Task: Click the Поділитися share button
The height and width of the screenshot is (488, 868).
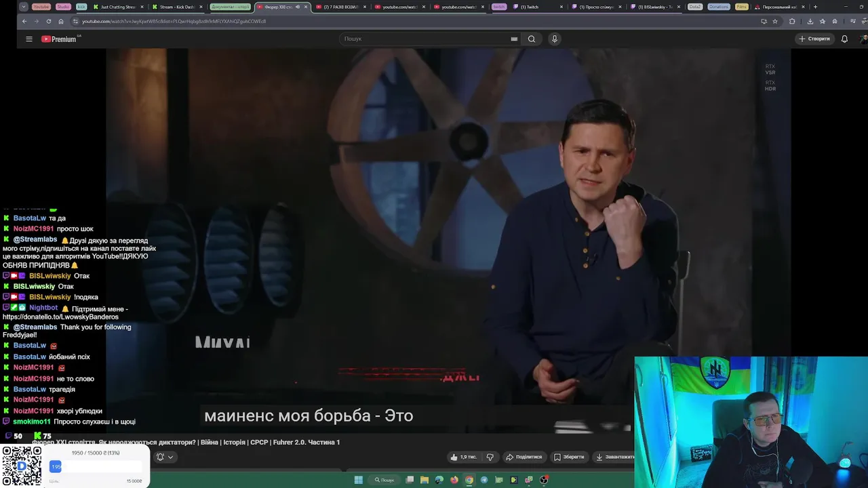Action: (524, 457)
